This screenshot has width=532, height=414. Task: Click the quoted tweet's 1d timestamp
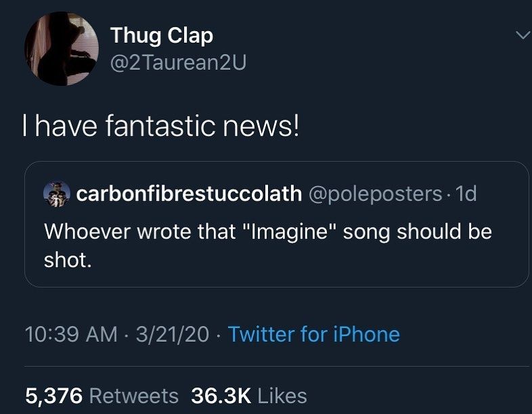point(467,194)
